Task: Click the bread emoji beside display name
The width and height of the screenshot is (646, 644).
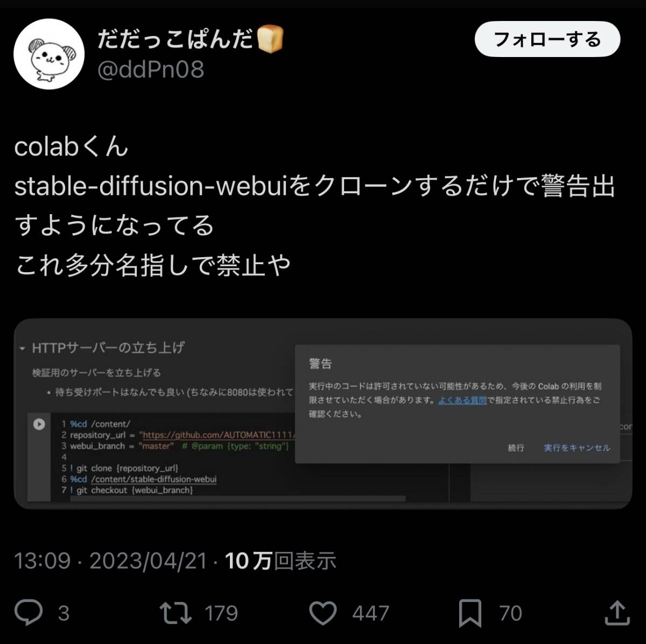Action: pyautogui.click(x=270, y=39)
